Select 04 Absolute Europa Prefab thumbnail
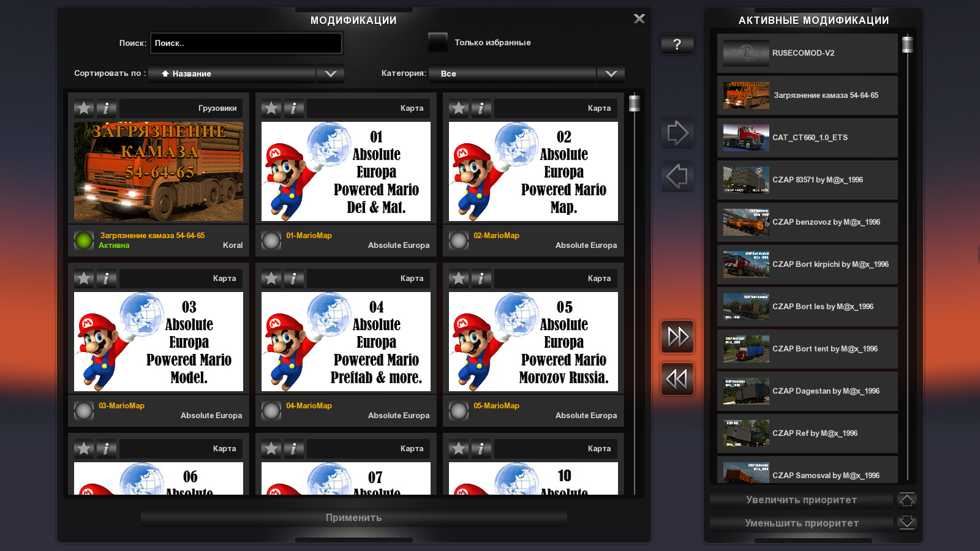This screenshot has height=551, width=980. [346, 342]
